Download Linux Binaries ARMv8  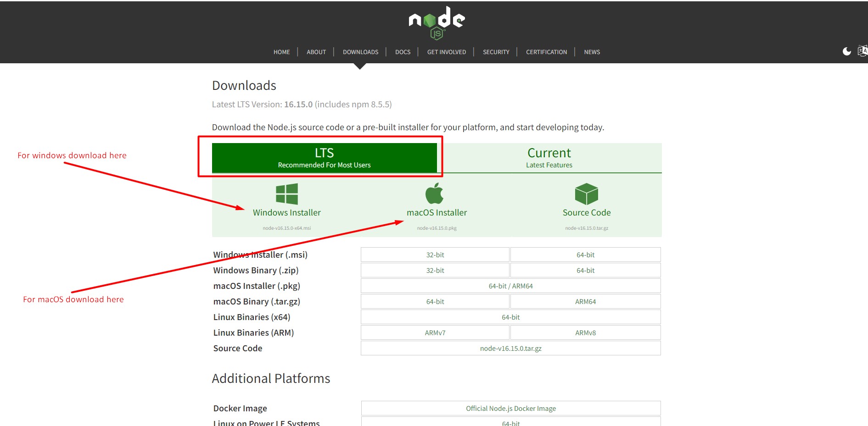point(585,332)
